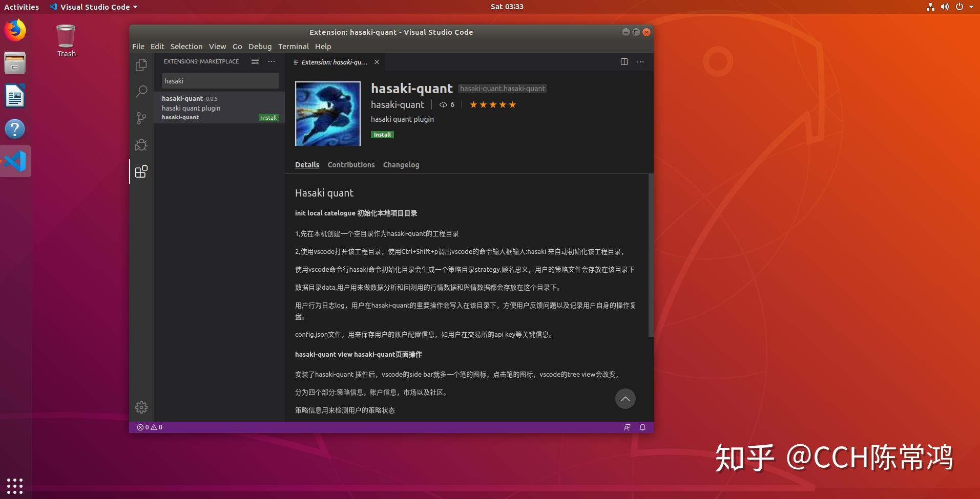980x499 pixels.
Task: Open the Search view in activity bar
Action: 141,92
